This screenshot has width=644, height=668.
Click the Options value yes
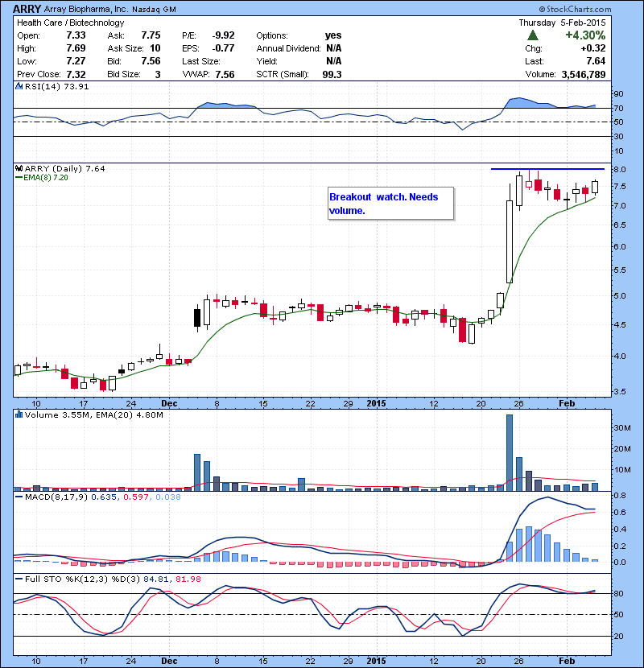coord(333,35)
